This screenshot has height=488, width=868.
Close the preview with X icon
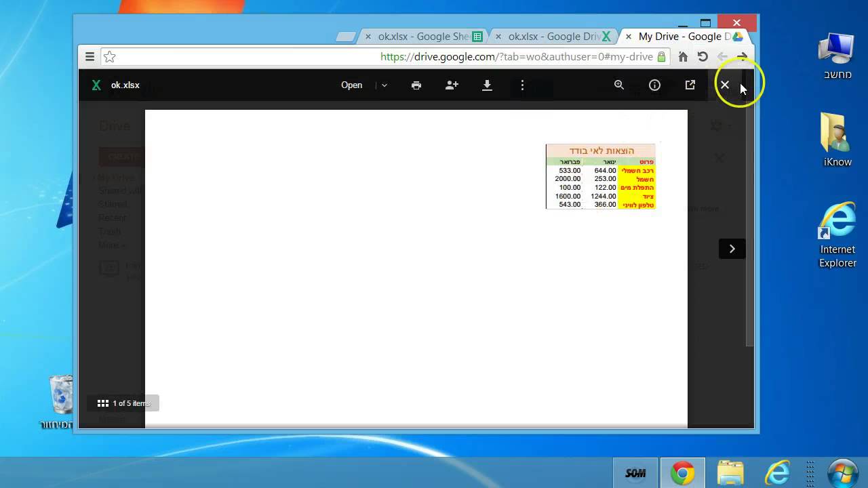725,85
